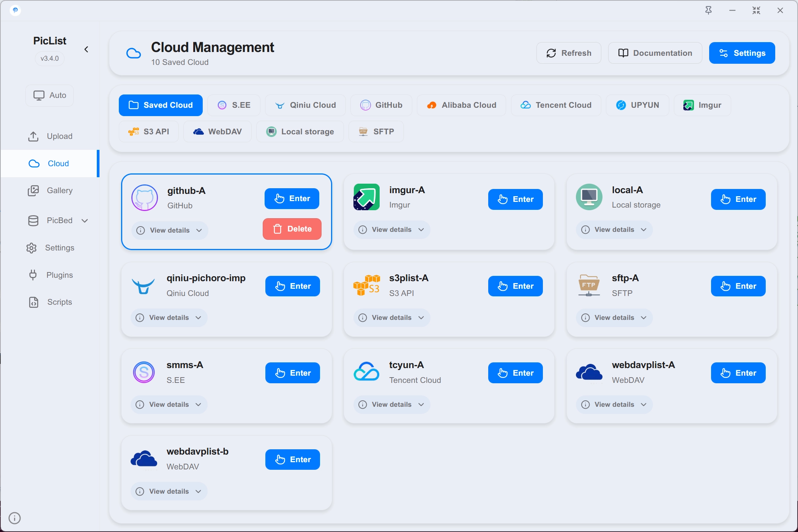Viewport: 798px width, 532px height.
Task: Switch to the WebDAV tab
Action: coord(218,132)
